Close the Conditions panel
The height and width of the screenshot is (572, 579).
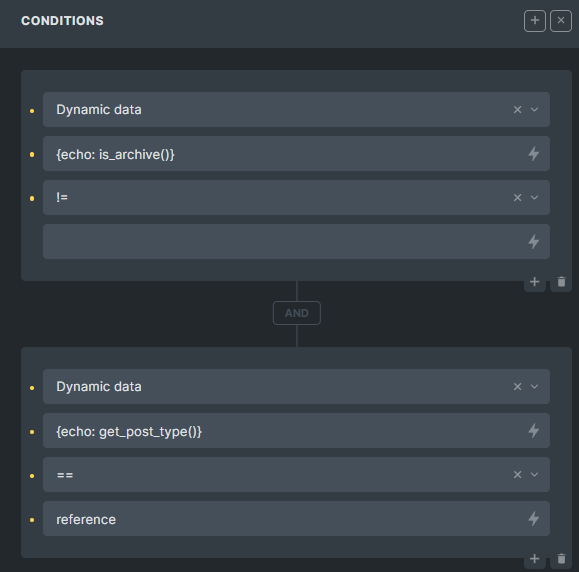tap(561, 21)
